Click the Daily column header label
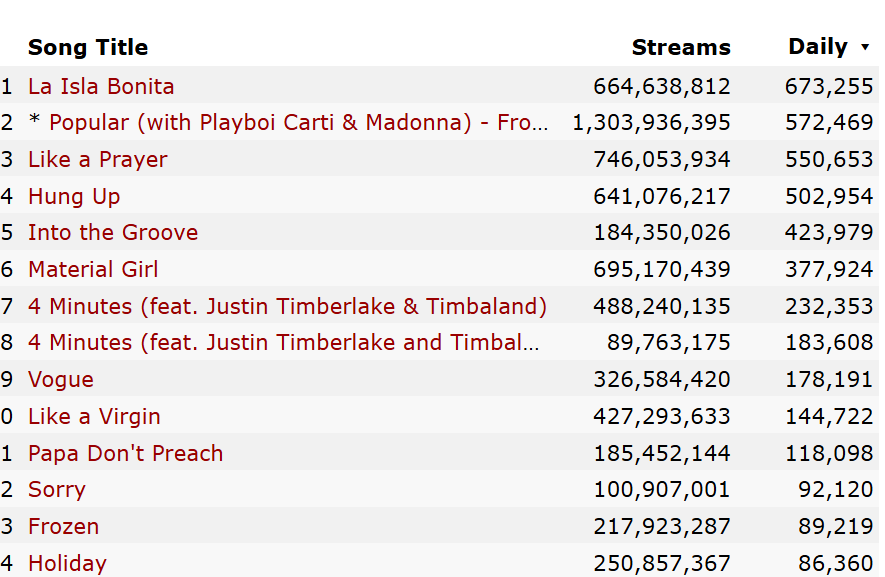This screenshot has width=885, height=577. tap(817, 47)
